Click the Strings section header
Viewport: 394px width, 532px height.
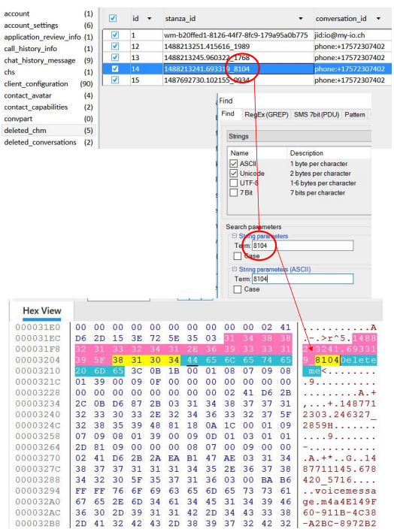(x=299, y=137)
